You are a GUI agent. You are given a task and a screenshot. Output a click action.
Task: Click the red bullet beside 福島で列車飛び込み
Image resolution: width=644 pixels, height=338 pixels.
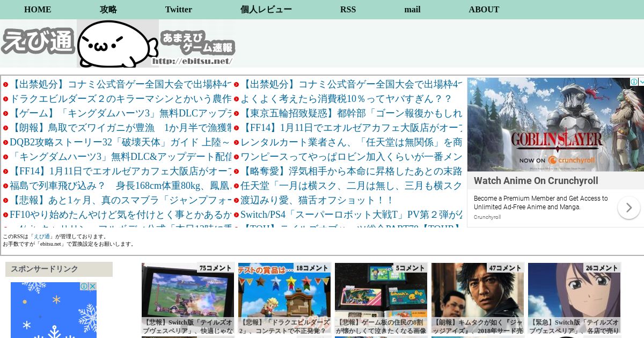pyautogui.click(x=5, y=186)
